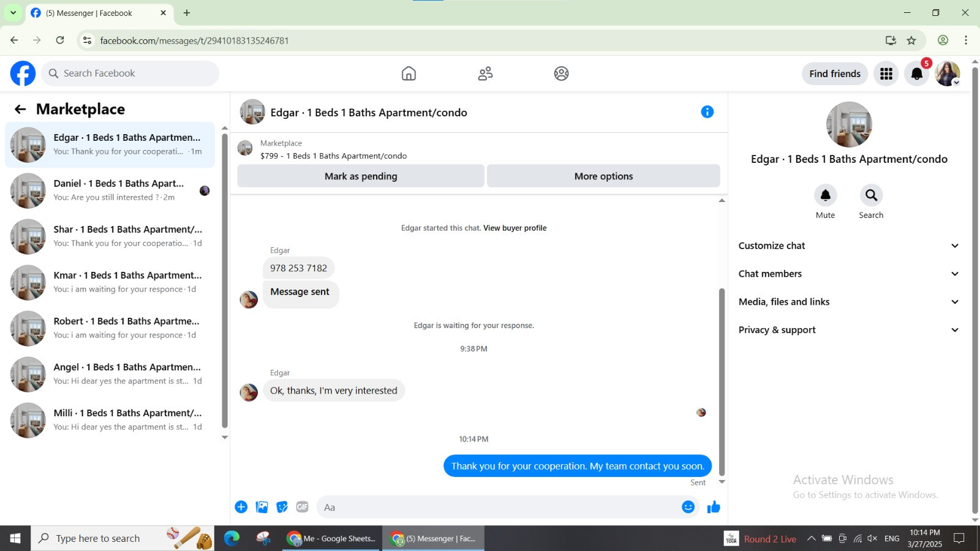The height and width of the screenshot is (551, 980).
Task: Click the browser address bar URL
Action: [194, 40]
